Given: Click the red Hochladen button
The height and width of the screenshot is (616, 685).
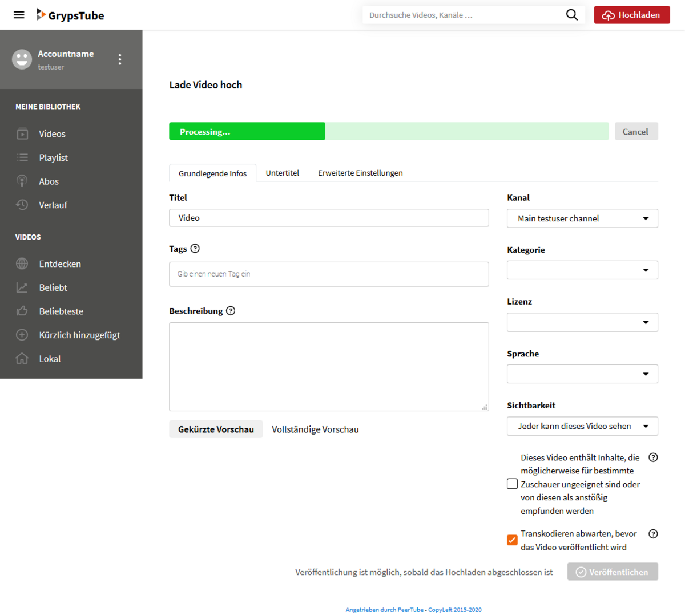Looking at the screenshot, I should click(x=631, y=15).
